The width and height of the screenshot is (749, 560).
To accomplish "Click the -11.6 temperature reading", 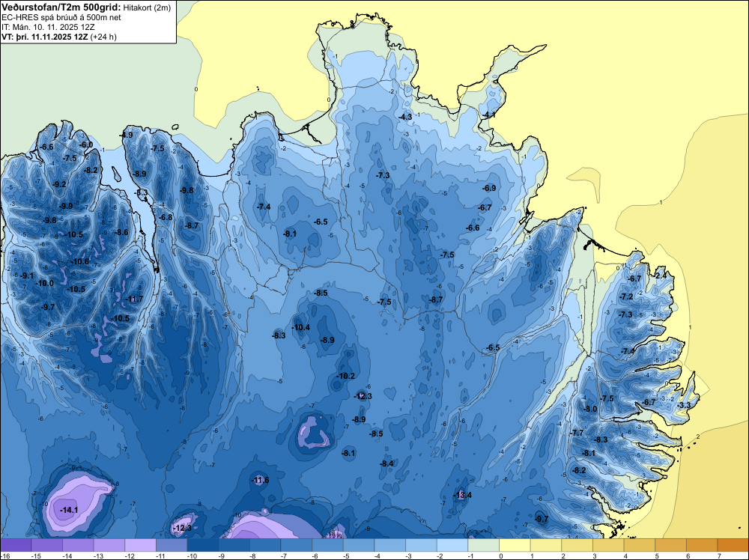I will coord(260,480).
